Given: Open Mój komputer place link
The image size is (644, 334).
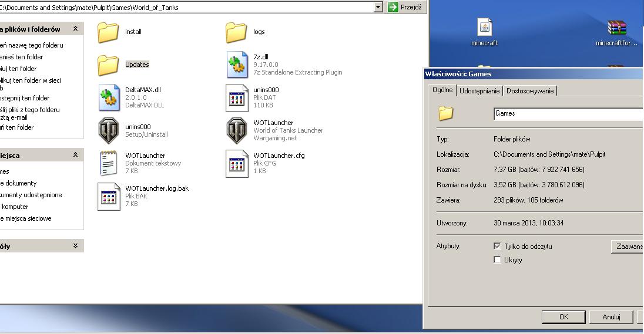Looking at the screenshot, I should click(14, 207).
